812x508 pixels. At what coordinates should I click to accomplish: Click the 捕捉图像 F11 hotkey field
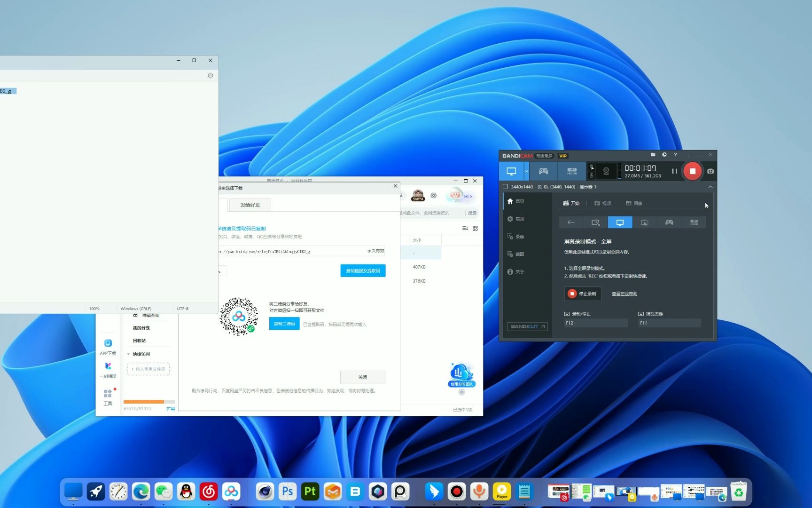click(670, 323)
